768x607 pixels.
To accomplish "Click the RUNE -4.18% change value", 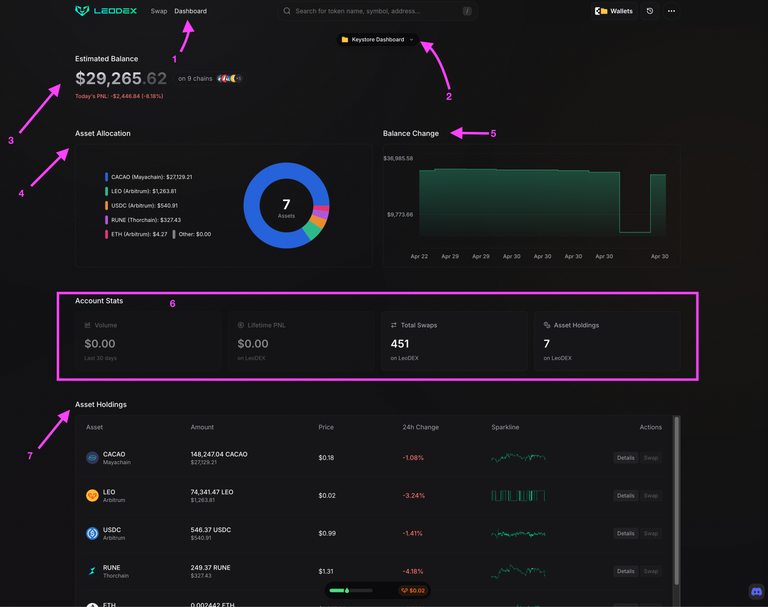I will pyautogui.click(x=413, y=571).
